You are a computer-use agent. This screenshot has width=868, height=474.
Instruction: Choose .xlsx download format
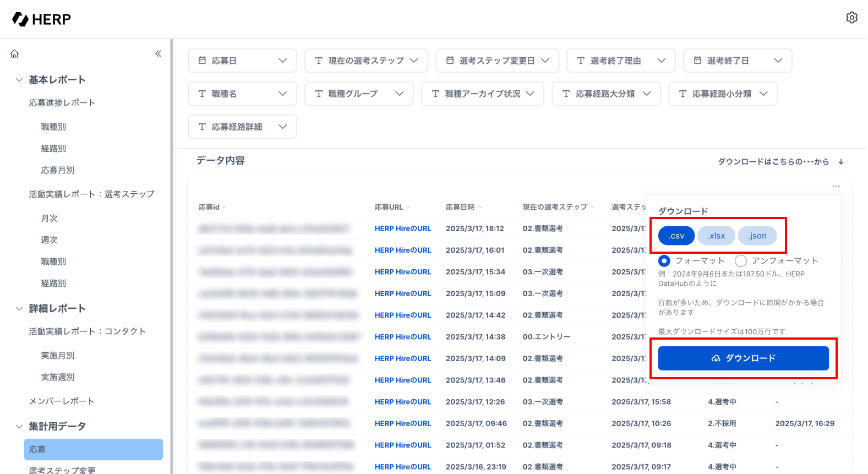click(716, 236)
